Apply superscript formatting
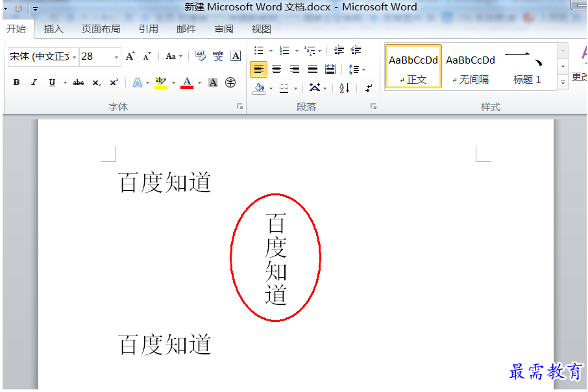The image size is (588, 392). pos(114,82)
